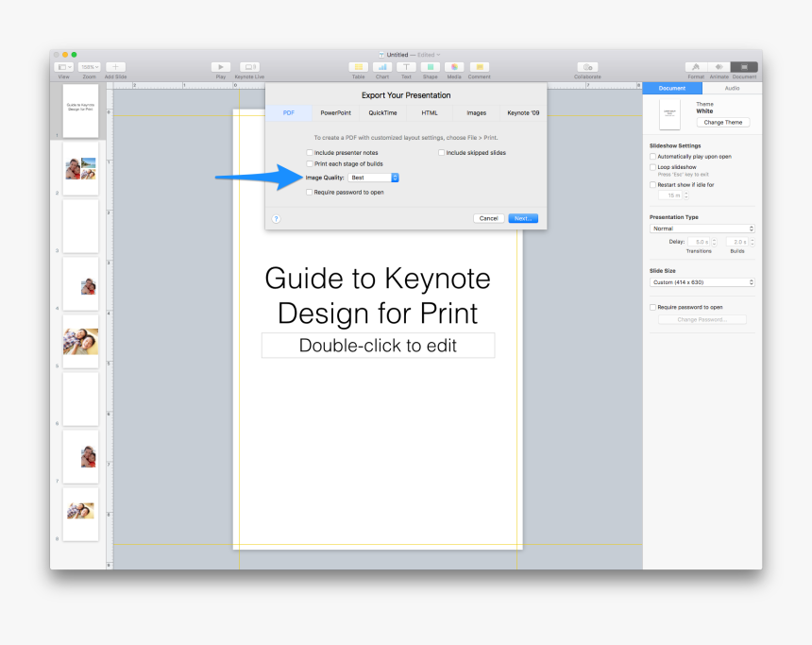Click the help question mark button
Image resolution: width=812 pixels, height=645 pixels.
click(x=277, y=219)
